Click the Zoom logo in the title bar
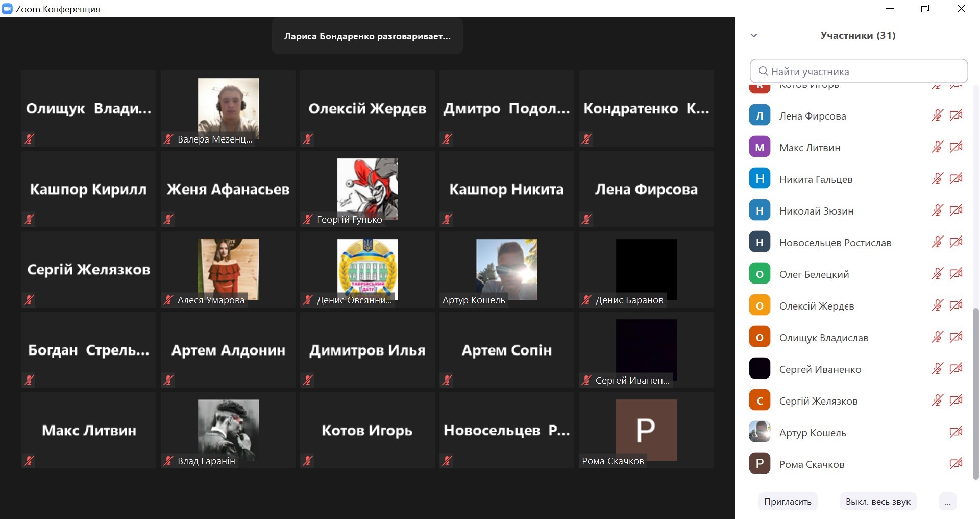 pos(7,9)
